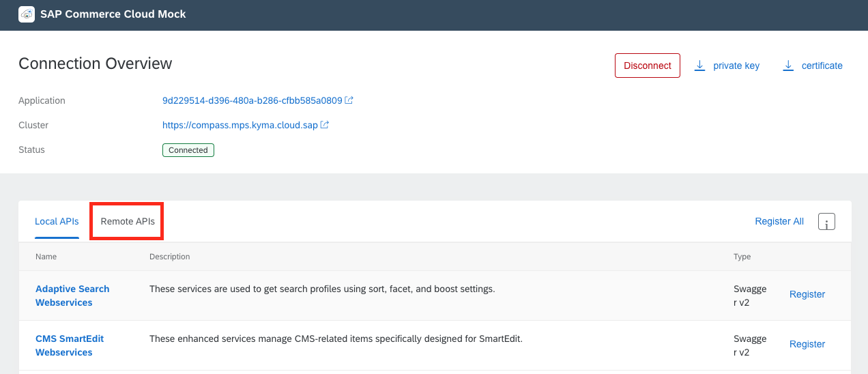The height and width of the screenshot is (374, 868).
Task: Register the CMS SmartEdit Webservices API
Action: click(807, 344)
